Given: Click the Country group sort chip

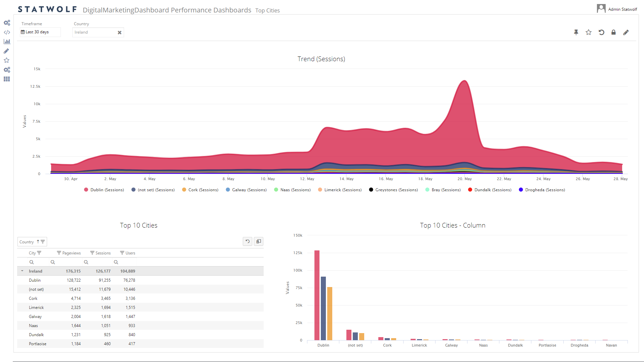Looking at the screenshot, I should [x=32, y=242].
